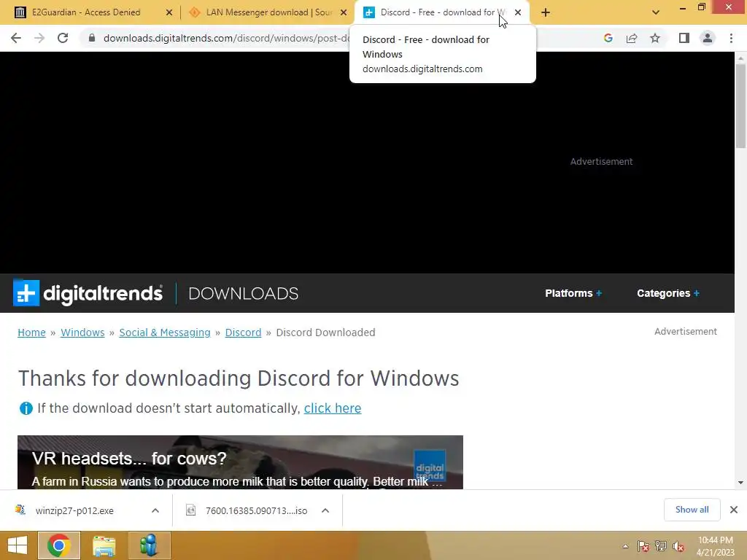Click Chrome in the taskbar
This screenshot has height=560, width=747.
click(58, 545)
